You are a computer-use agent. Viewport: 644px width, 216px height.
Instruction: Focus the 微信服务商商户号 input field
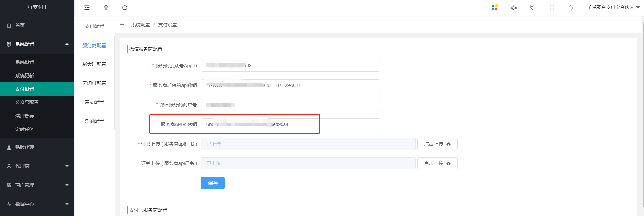tap(290, 105)
